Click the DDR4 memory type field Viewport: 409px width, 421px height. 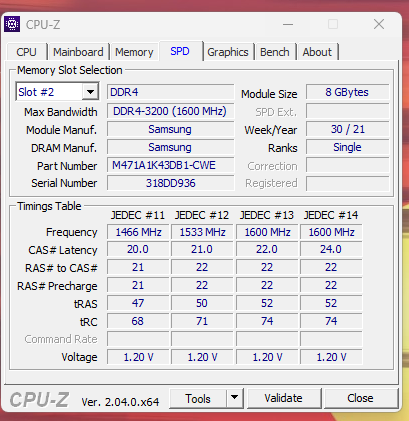coord(170,92)
